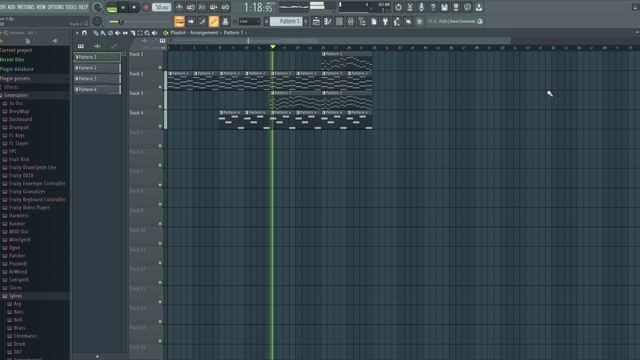Toggle the note/clip grouping icon
The width and height of the screenshot is (640, 360).
[202, 21]
